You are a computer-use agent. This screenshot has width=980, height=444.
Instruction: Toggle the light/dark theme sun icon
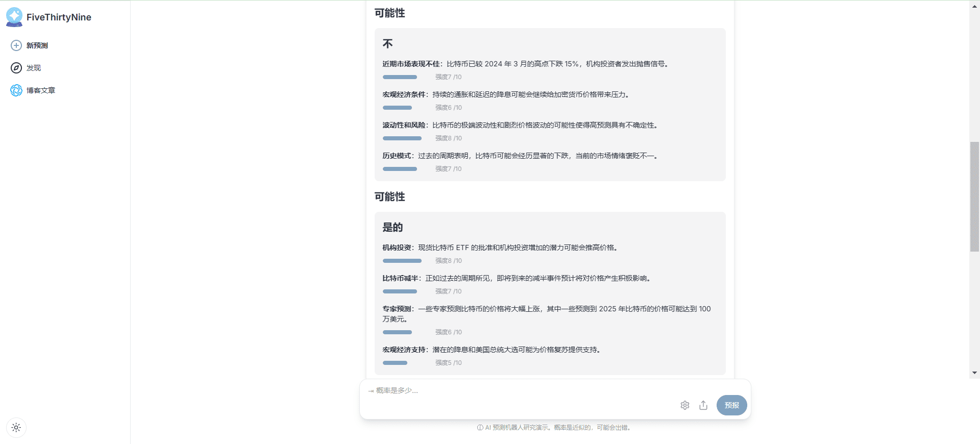coord(16,428)
